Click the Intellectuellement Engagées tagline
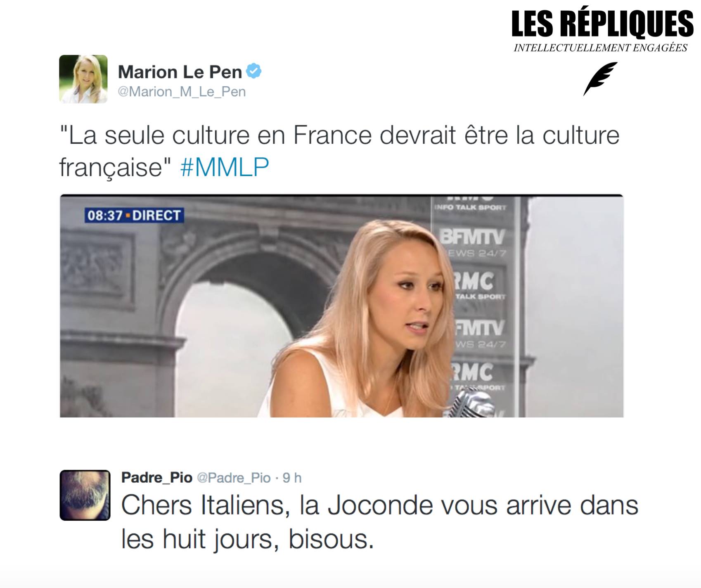The image size is (701, 588). tap(601, 48)
